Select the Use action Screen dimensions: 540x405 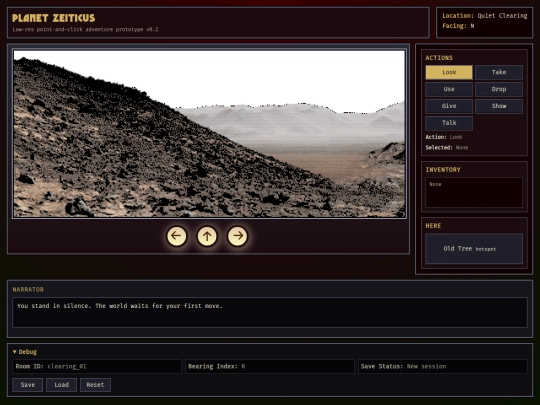[449, 89]
